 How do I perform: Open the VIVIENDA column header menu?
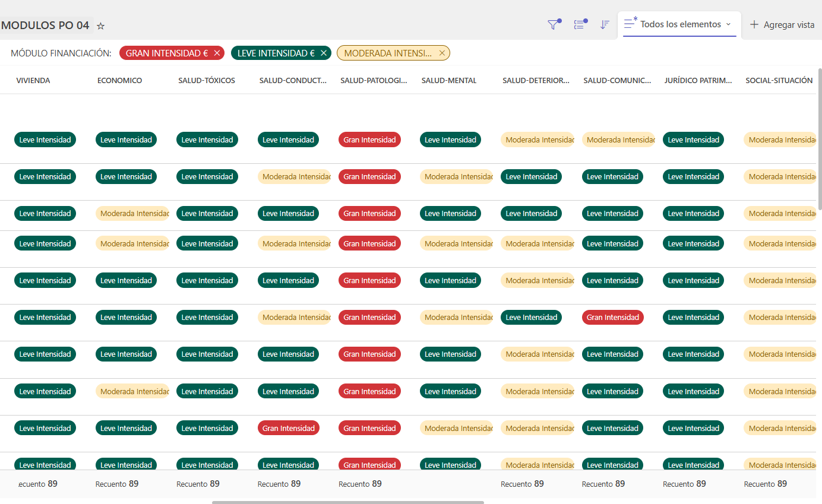click(33, 81)
